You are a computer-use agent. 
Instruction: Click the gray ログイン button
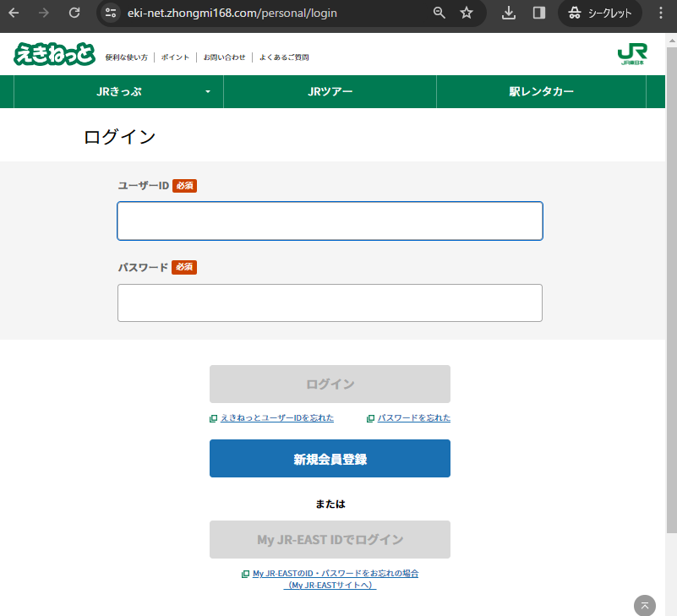[330, 384]
